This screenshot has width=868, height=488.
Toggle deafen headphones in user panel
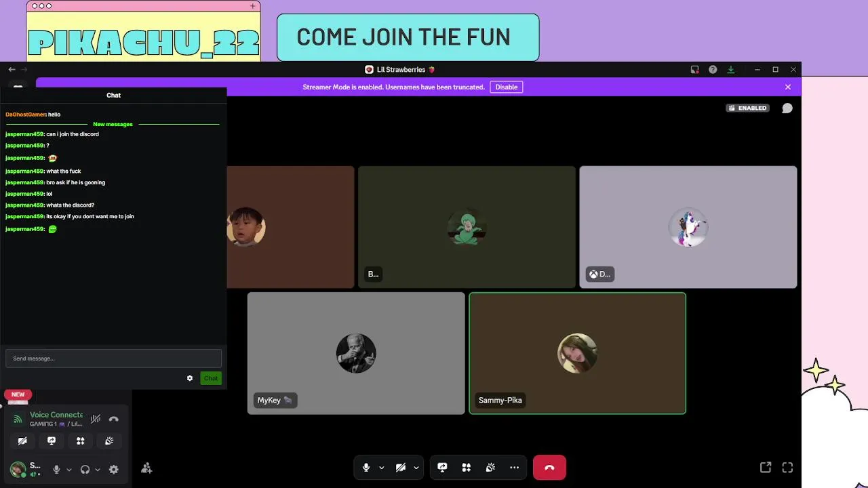[85, 469]
